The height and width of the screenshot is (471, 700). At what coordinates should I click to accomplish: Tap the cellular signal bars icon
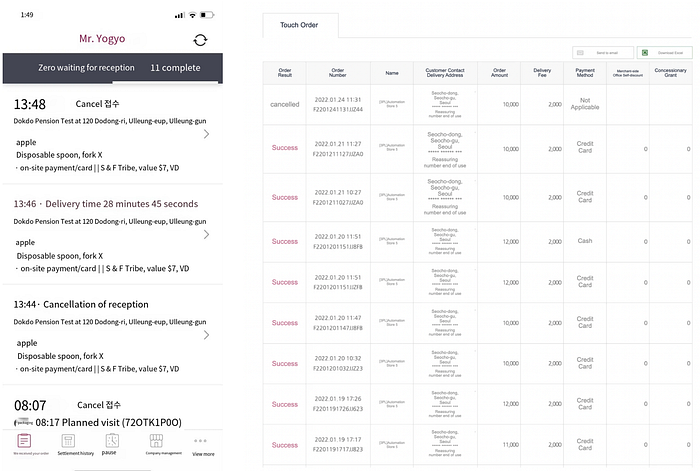pos(179,15)
